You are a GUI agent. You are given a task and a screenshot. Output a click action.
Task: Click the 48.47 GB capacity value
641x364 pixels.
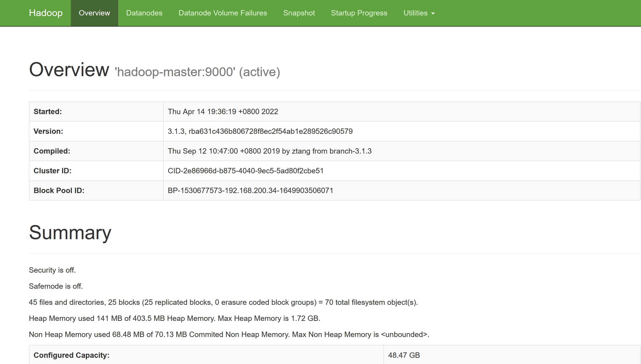click(404, 355)
